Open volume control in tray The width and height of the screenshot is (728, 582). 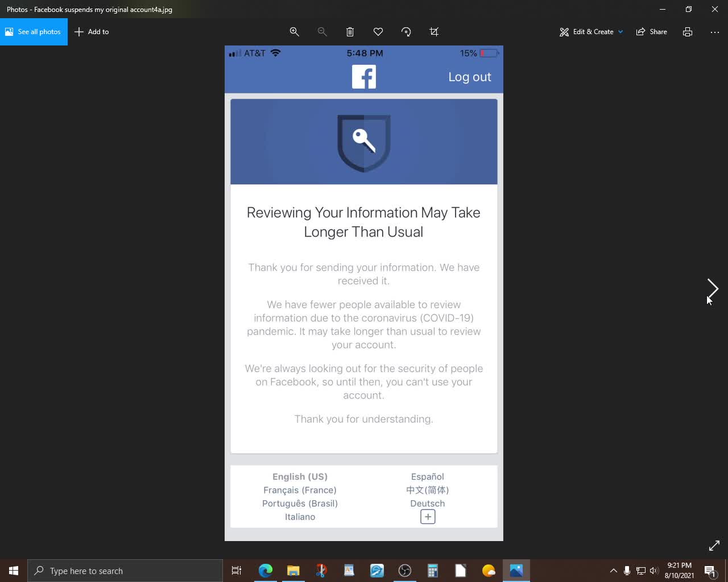[653, 571]
